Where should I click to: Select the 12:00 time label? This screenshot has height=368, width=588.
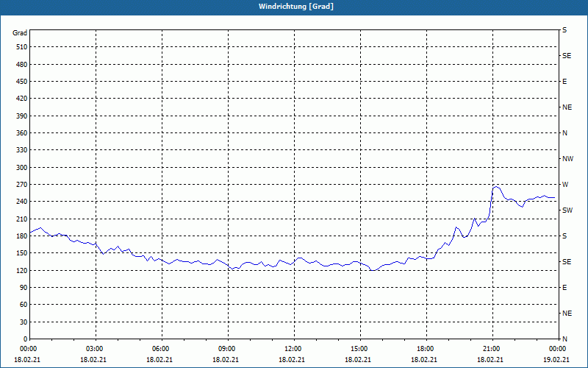point(293,349)
